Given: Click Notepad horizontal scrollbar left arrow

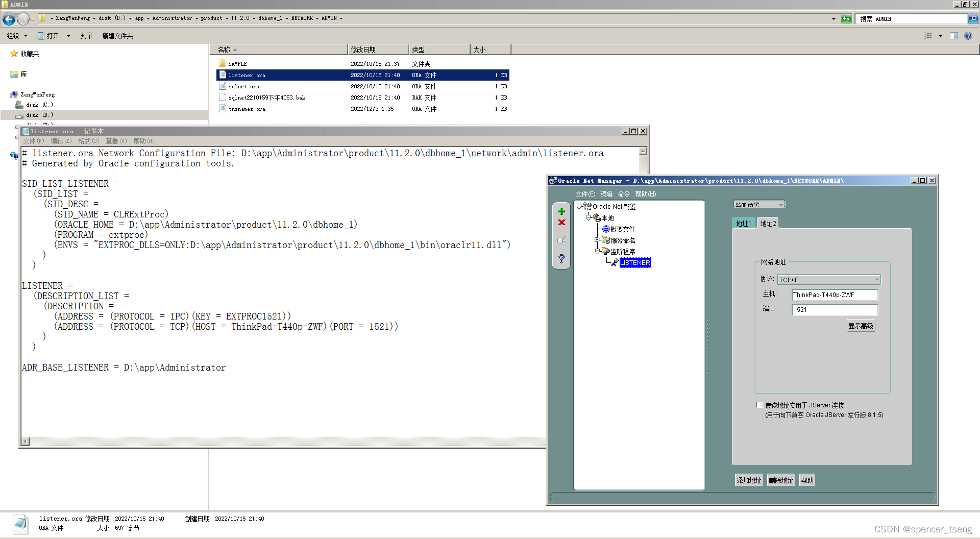Looking at the screenshot, I should [x=26, y=442].
